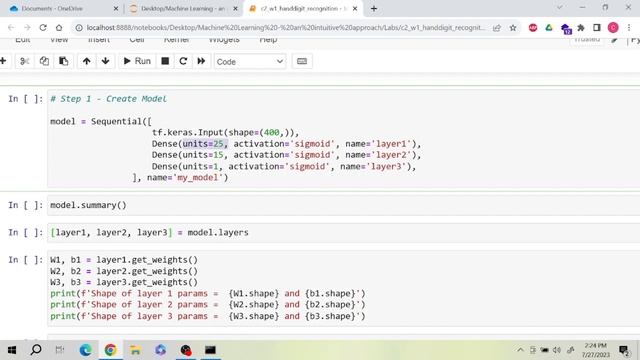Restart kernel and run all cells

(201, 61)
